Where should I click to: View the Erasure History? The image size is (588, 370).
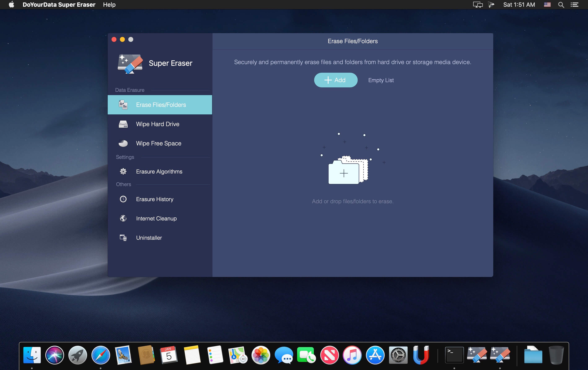click(x=160, y=199)
